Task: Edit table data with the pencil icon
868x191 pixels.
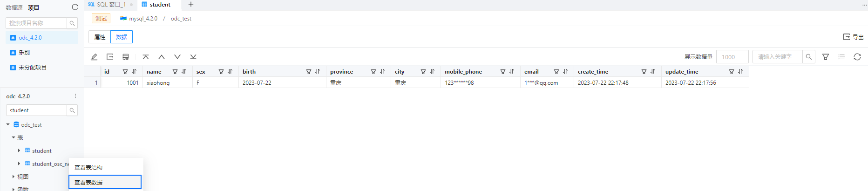Action: coord(94,57)
